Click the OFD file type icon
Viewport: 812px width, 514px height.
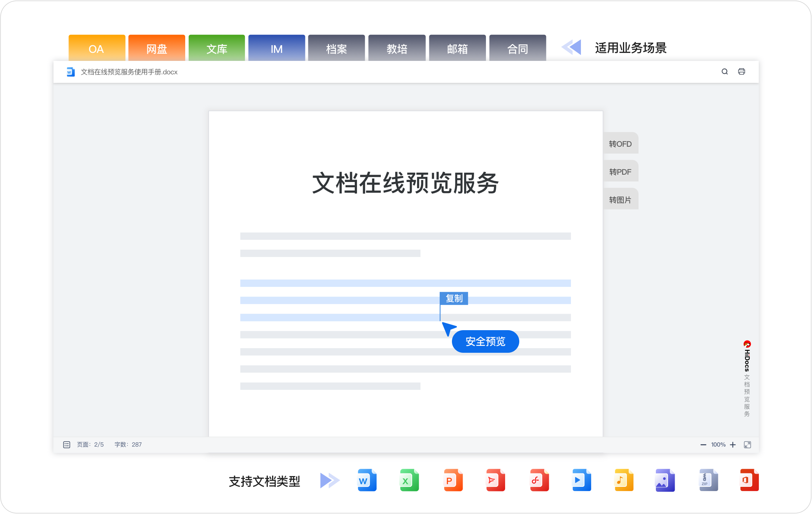pos(540,480)
